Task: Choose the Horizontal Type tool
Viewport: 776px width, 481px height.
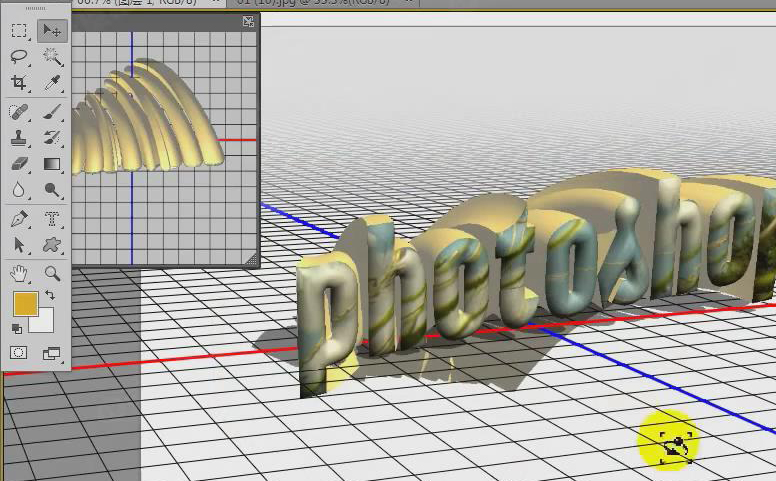Action: (52, 219)
